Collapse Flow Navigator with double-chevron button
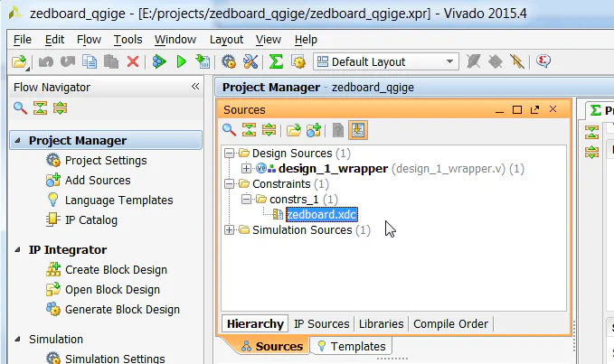Image resolution: width=614 pixels, height=364 pixels. pos(195,88)
